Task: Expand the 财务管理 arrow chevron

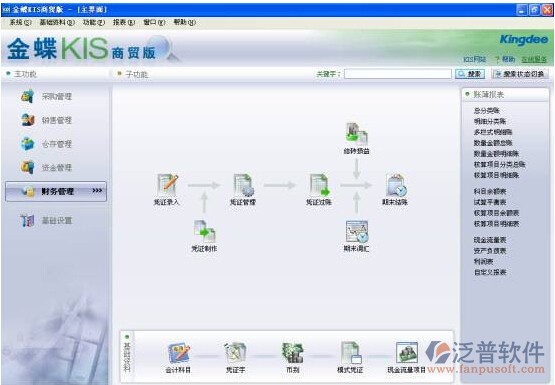Action: pos(97,191)
